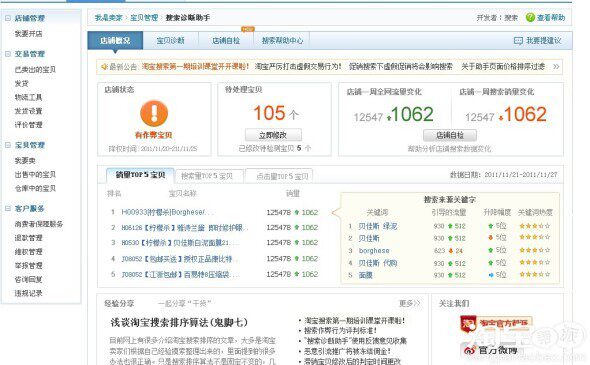The width and height of the screenshot is (590, 365).
Task: Click keyword borghese
Action: (x=374, y=251)
